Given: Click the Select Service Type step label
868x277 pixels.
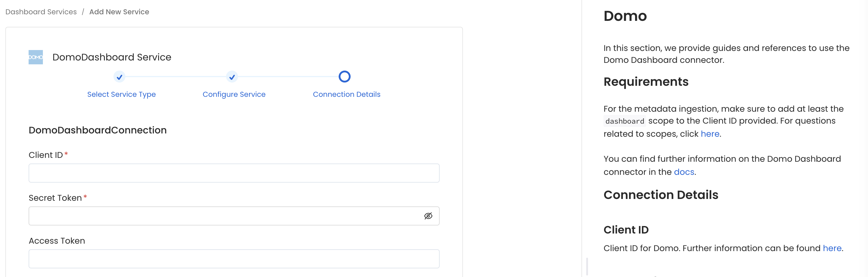Looking at the screenshot, I should coord(121,94).
